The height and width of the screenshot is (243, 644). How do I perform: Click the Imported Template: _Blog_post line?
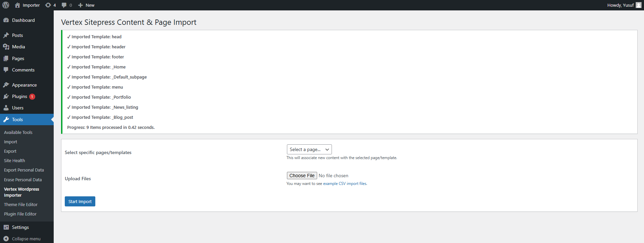(100, 117)
